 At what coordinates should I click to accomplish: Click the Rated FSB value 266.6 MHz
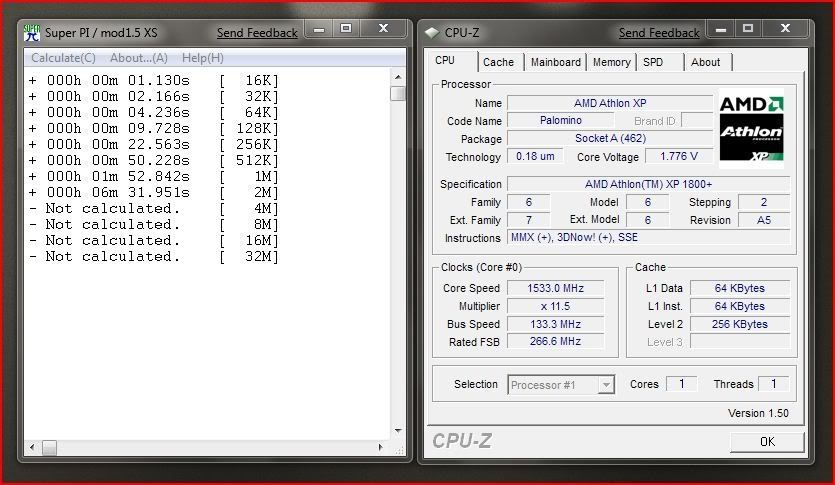[x=555, y=341]
